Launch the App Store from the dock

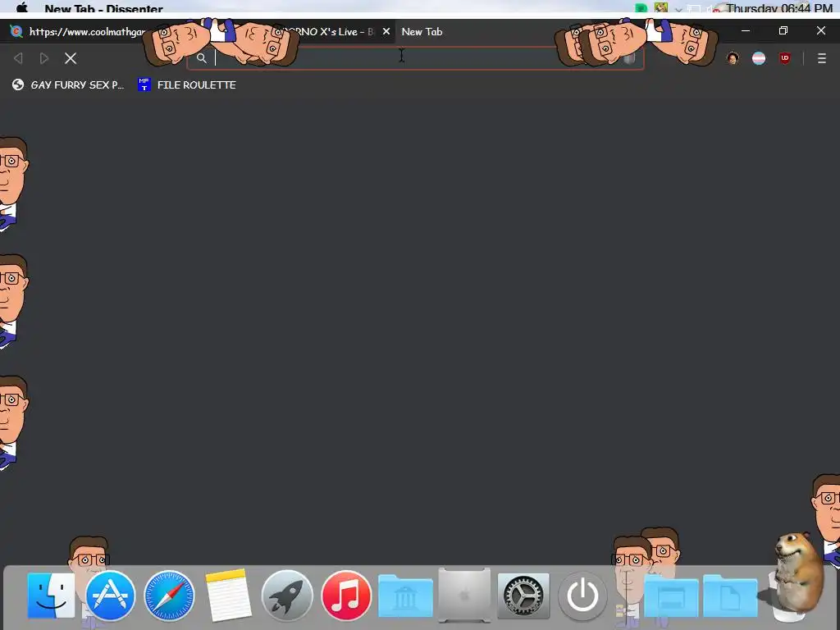(x=111, y=596)
